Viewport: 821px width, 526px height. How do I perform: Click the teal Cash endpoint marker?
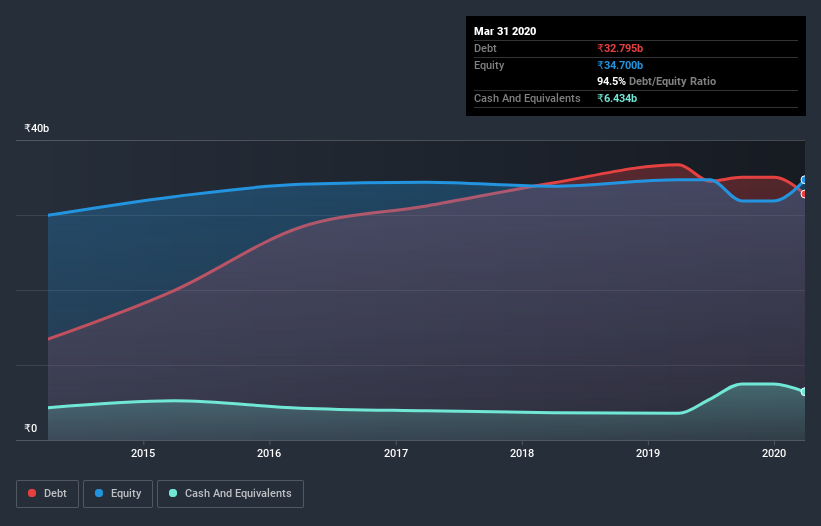coord(804,391)
